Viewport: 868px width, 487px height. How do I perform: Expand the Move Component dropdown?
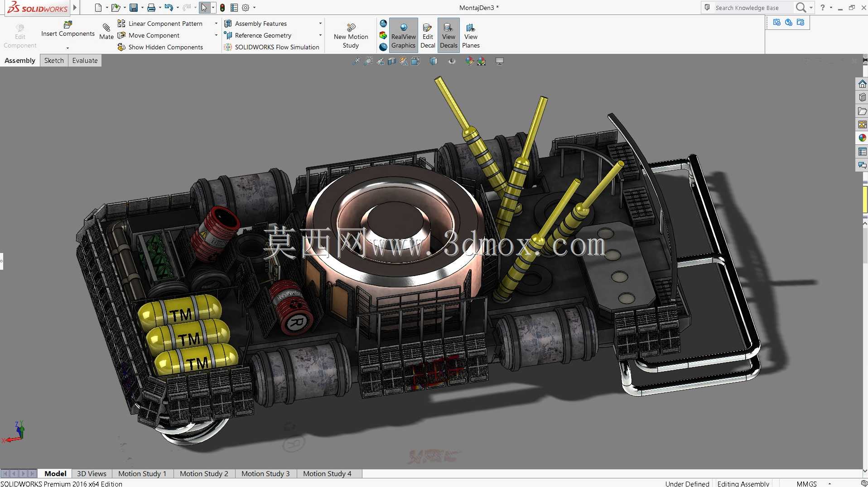[216, 35]
